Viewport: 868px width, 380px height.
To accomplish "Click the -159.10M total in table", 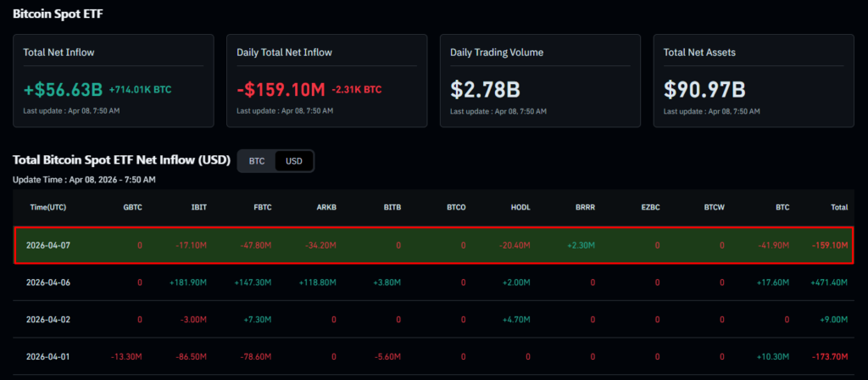I will point(830,245).
